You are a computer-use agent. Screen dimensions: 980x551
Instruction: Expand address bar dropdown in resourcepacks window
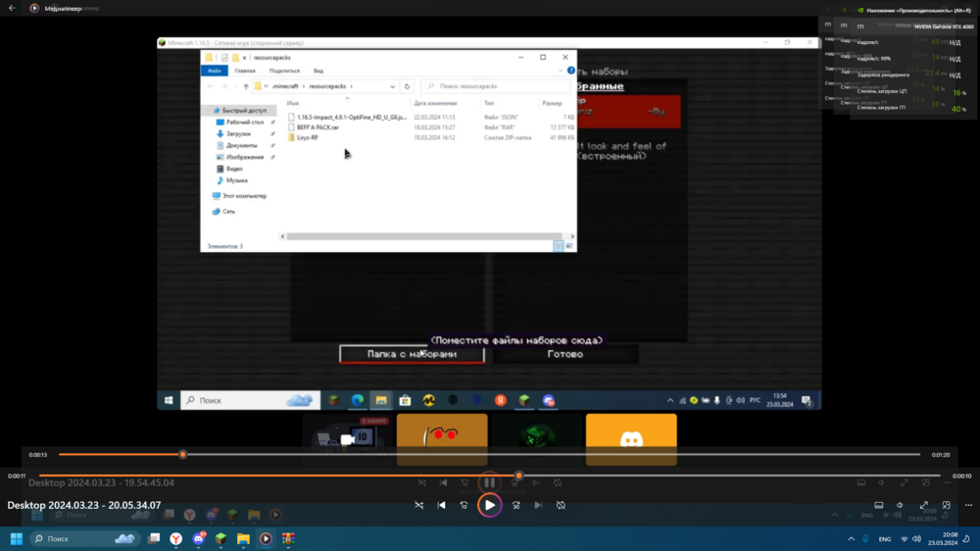[393, 86]
